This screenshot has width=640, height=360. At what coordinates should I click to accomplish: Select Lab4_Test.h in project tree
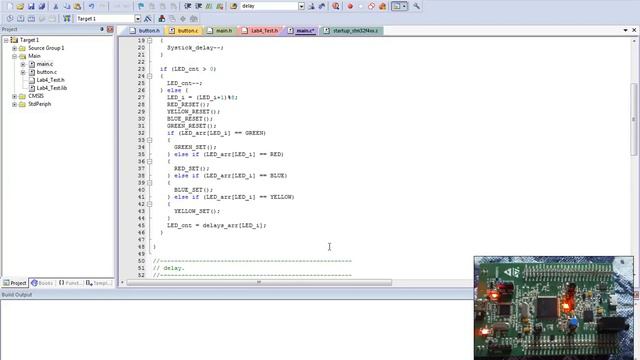click(51, 80)
